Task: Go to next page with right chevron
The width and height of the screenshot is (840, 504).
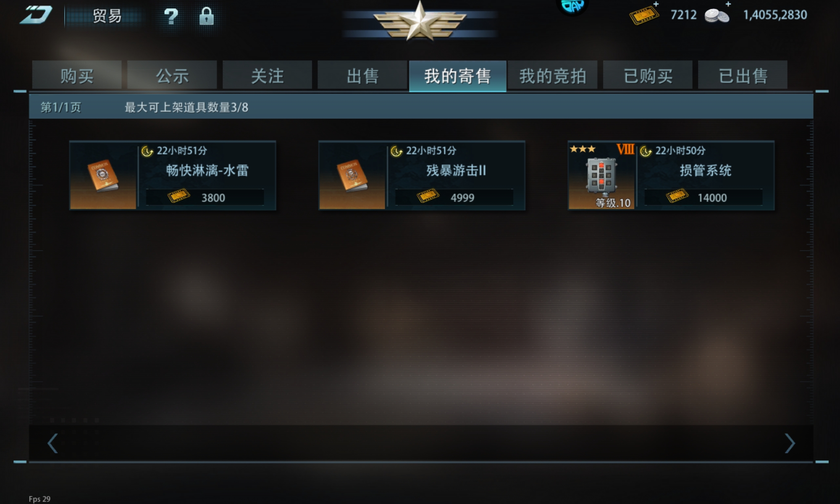Action: 790,444
